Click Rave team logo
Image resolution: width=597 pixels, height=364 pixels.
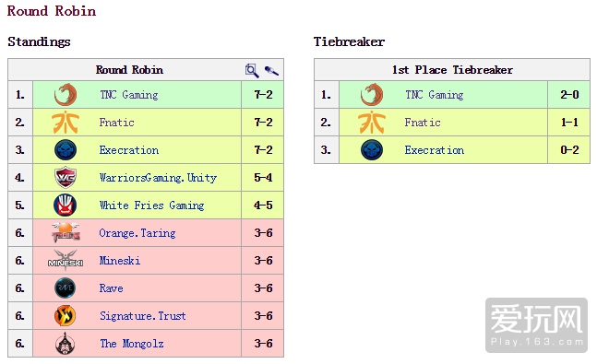pos(66,288)
